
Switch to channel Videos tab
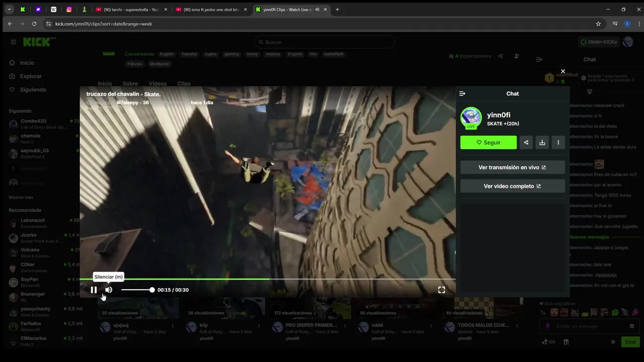(157, 83)
